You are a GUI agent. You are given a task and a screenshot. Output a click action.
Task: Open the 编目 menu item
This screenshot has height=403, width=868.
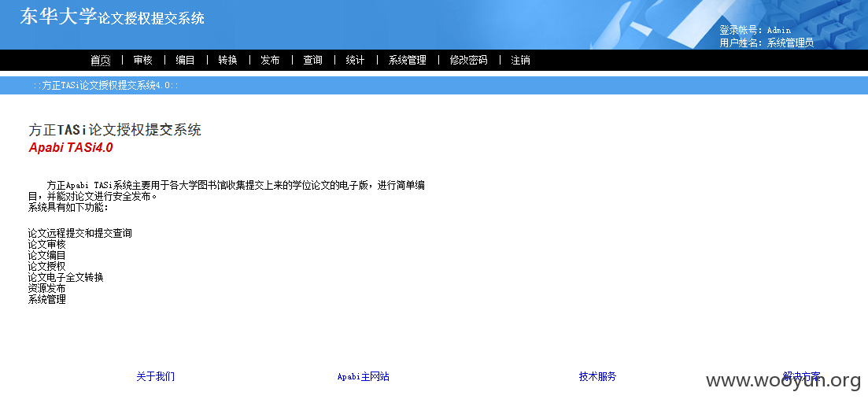click(186, 61)
